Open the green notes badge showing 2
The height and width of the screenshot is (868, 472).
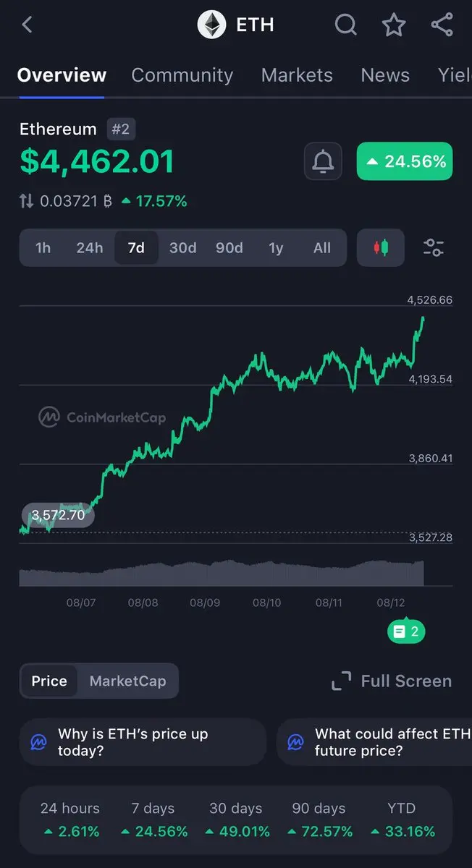pyautogui.click(x=406, y=631)
